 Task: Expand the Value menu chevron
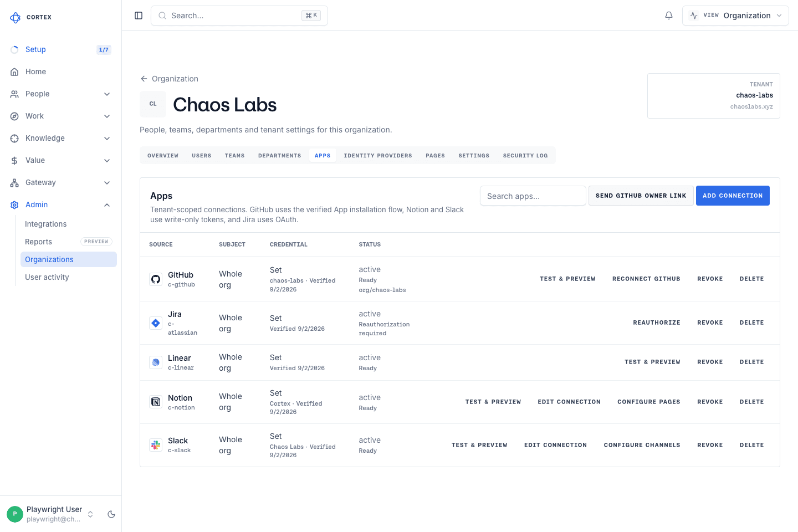point(107,160)
